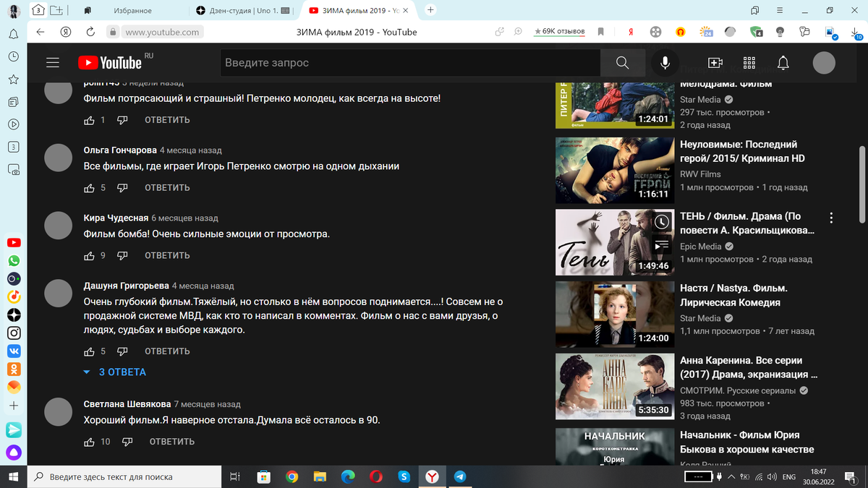Image resolution: width=868 pixels, height=488 pixels.
Task: Open Дашуня Григорьева's channel name
Action: click(127, 286)
